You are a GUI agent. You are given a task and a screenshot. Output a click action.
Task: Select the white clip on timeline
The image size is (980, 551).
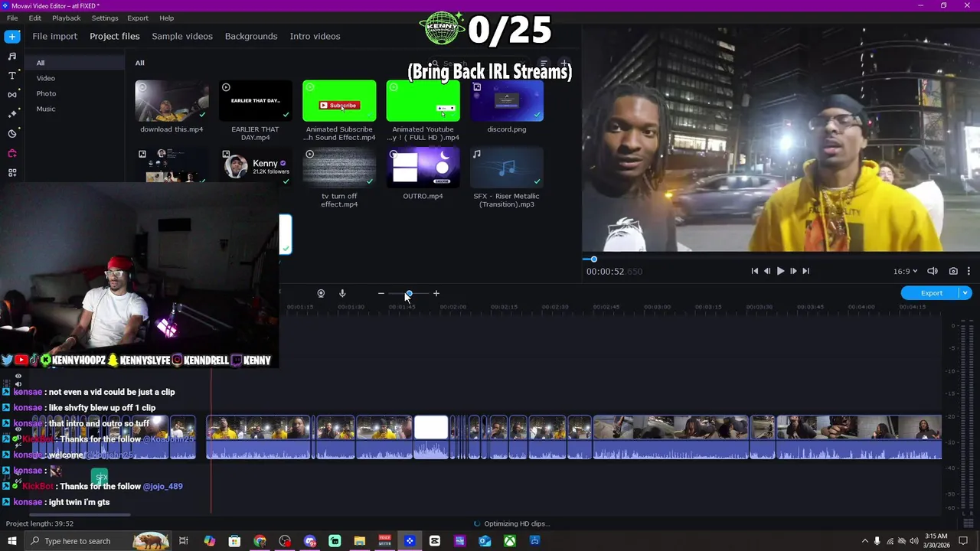point(431,437)
